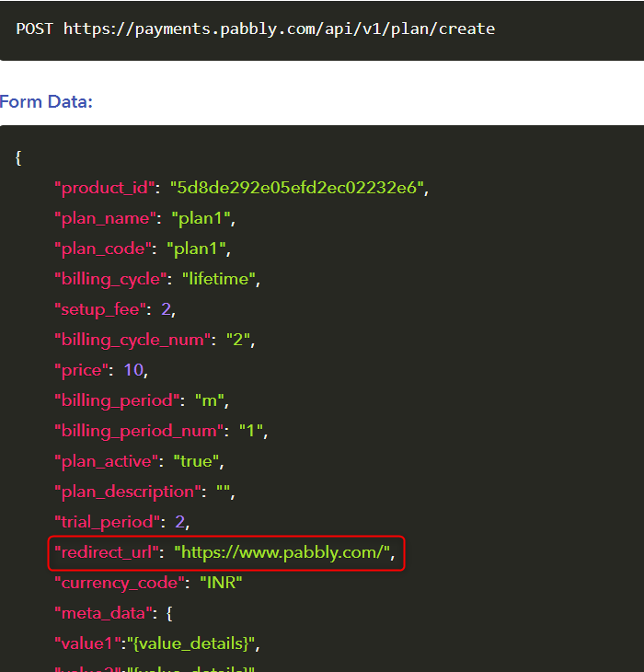
Task: Click the "price" key
Action: pyautogui.click(x=81, y=370)
